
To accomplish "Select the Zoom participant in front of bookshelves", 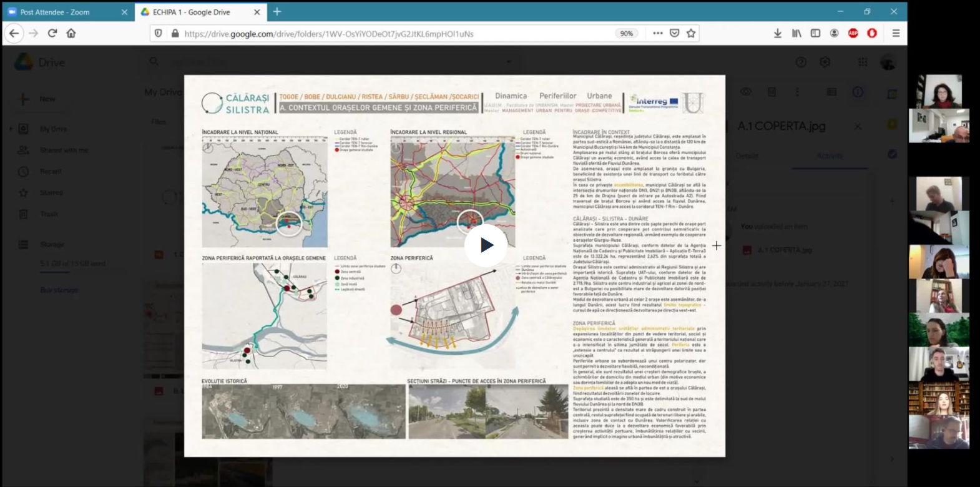I will tap(939, 398).
